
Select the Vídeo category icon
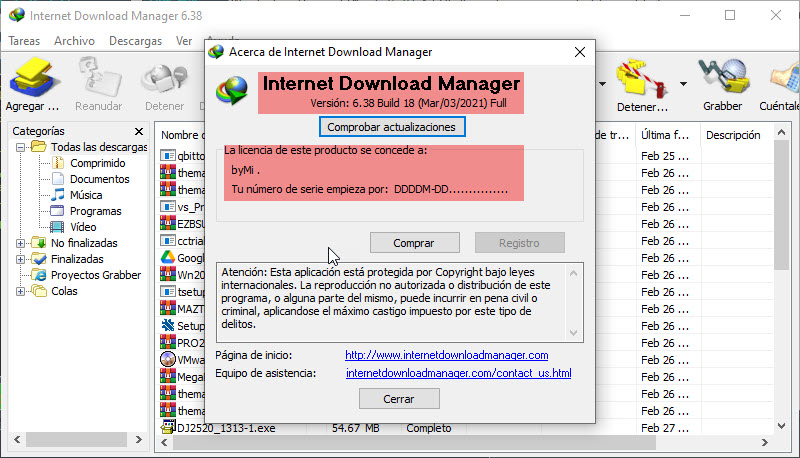pyautogui.click(x=57, y=227)
